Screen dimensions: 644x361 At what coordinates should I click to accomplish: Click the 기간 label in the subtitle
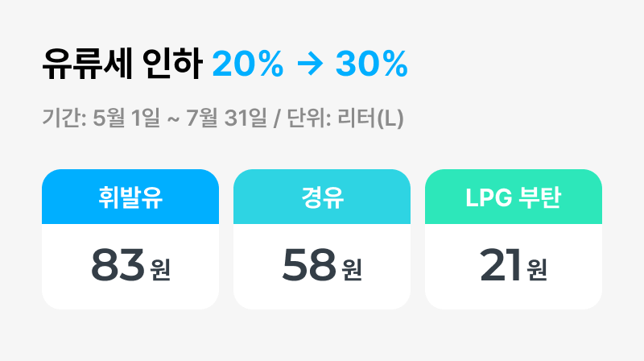point(62,118)
